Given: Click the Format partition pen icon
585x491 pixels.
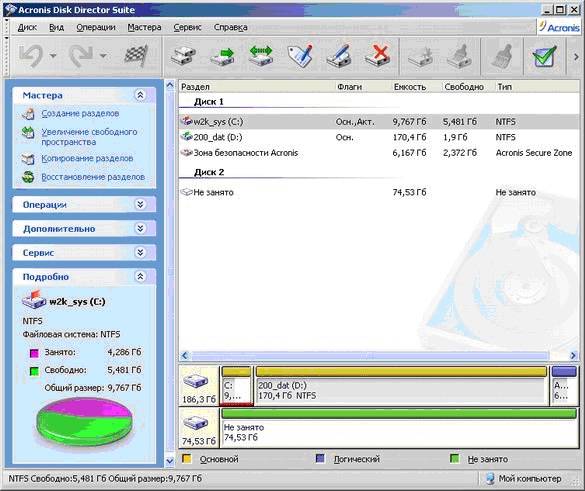Looking at the screenshot, I should point(339,56).
